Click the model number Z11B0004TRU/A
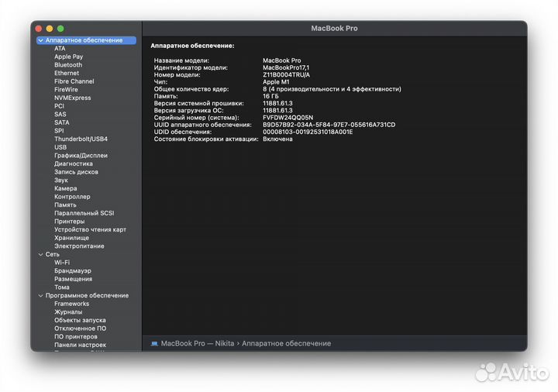Image resolution: width=558 pixels, height=392 pixels. click(286, 74)
